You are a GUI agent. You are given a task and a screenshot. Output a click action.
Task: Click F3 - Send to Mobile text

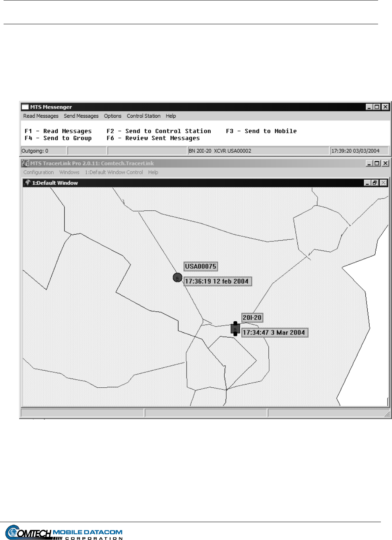[261, 131]
